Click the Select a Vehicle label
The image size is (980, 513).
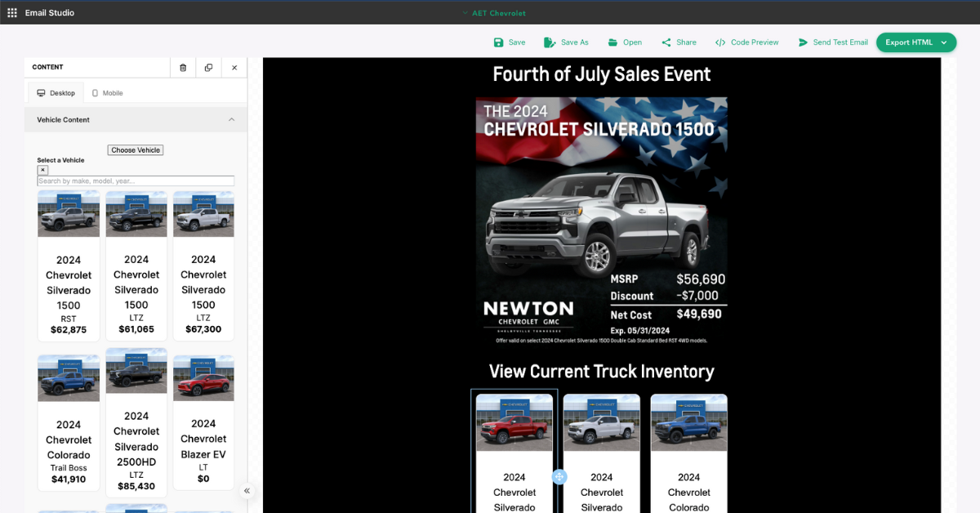click(60, 160)
